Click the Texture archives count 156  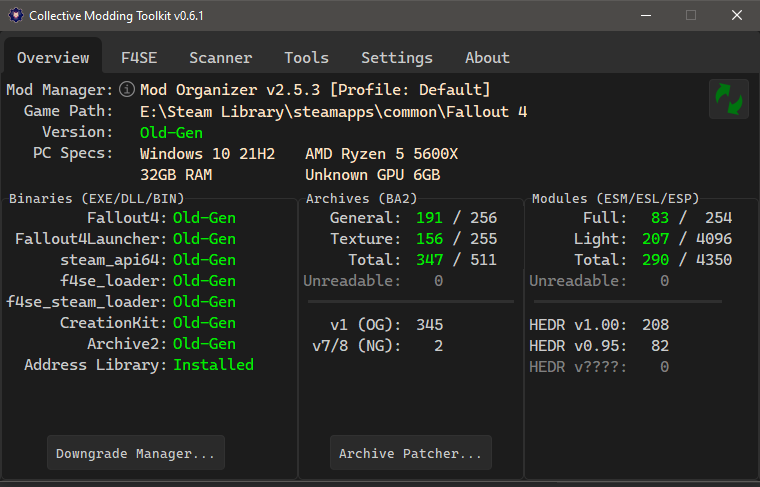coord(429,238)
